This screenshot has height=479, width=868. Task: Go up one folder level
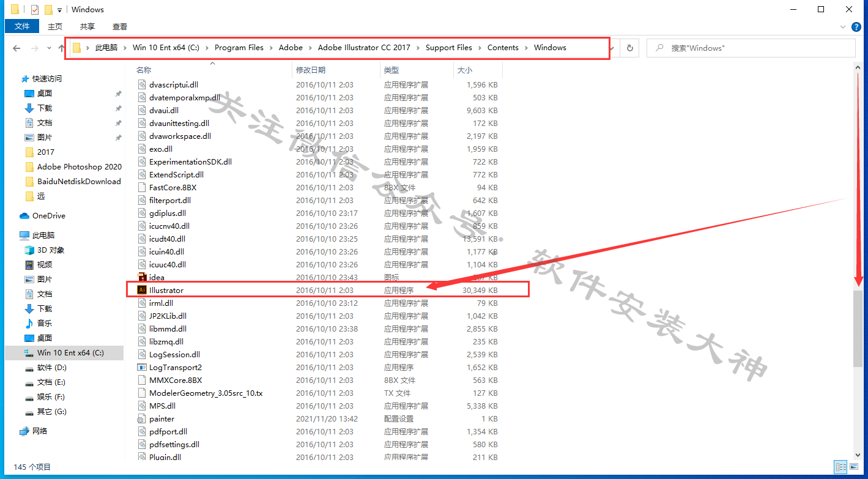pyautogui.click(x=62, y=48)
